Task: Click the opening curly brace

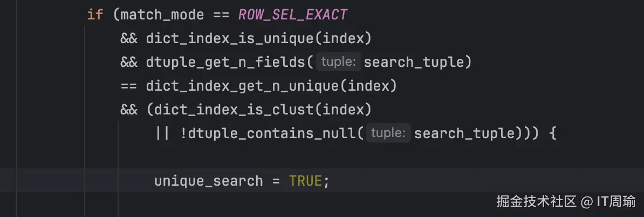Action: point(551,133)
